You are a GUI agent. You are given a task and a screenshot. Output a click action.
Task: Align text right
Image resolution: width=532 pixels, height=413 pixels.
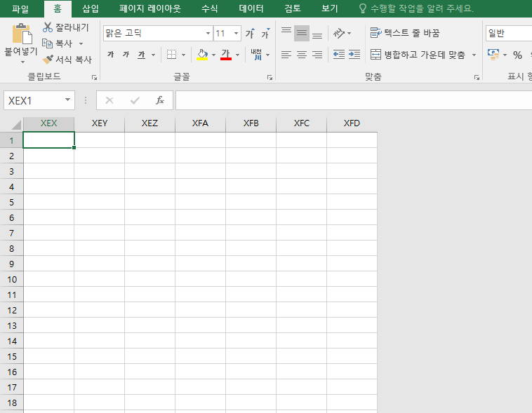click(x=317, y=54)
